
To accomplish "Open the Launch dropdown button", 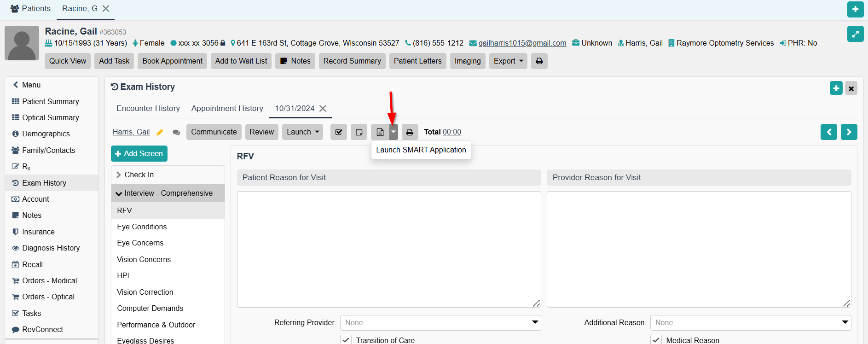I will (x=302, y=132).
